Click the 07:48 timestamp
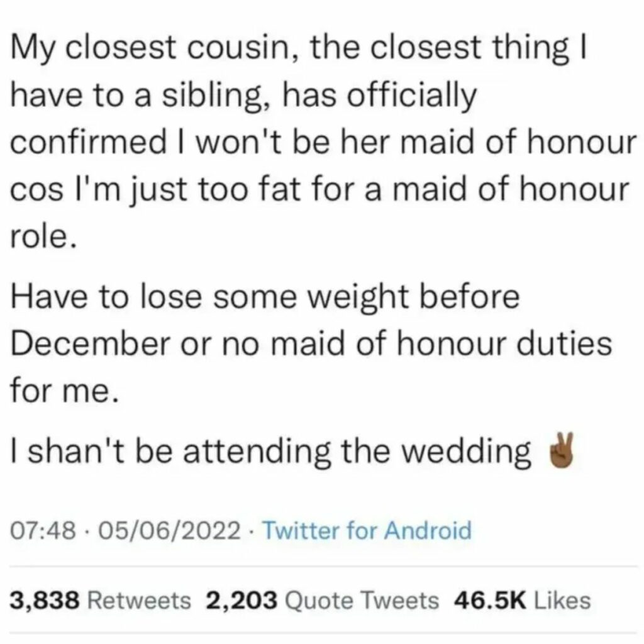 pos(43,530)
